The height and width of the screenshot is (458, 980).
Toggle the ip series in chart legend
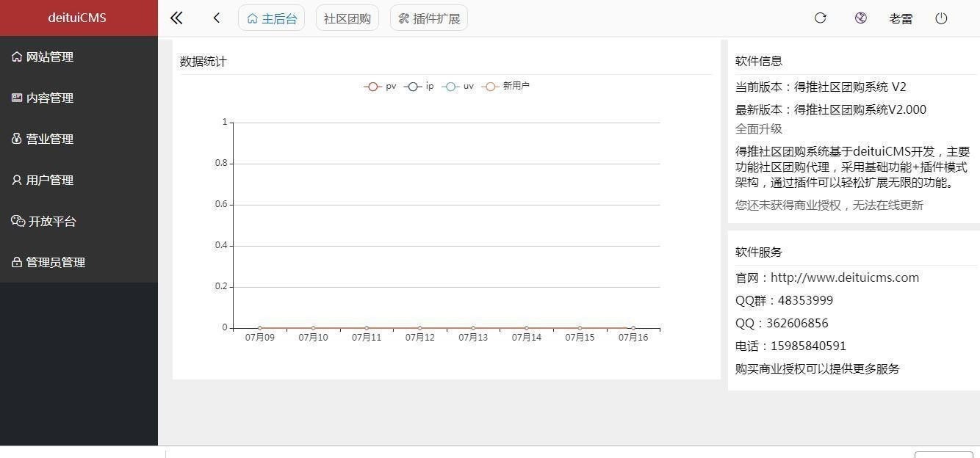[x=419, y=87]
